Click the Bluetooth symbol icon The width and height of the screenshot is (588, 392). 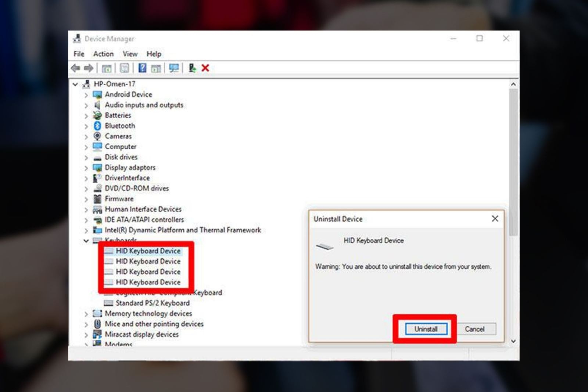[x=97, y=126]
